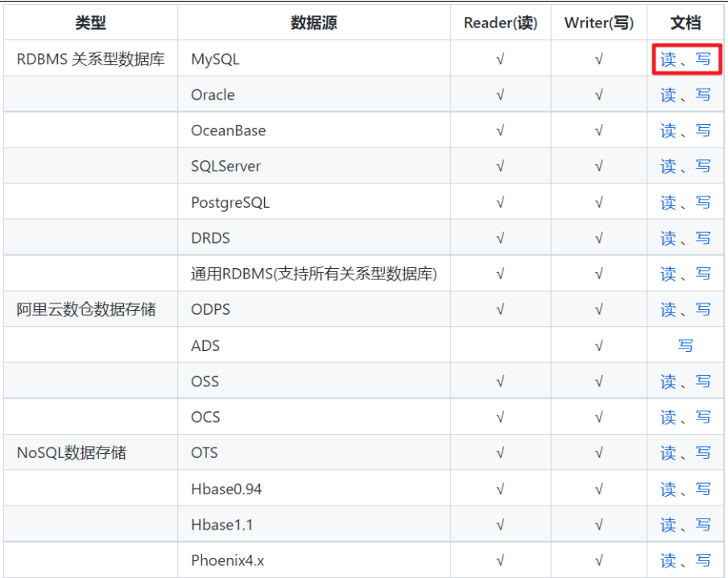Open the OSS write (写) doc link

pyautogui.click(x=703, y=382)
